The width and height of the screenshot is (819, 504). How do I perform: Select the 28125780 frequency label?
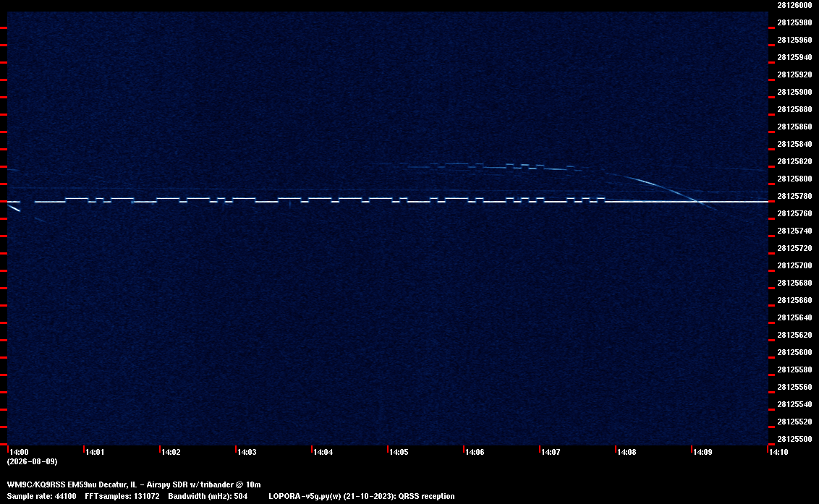pos(794,196)
